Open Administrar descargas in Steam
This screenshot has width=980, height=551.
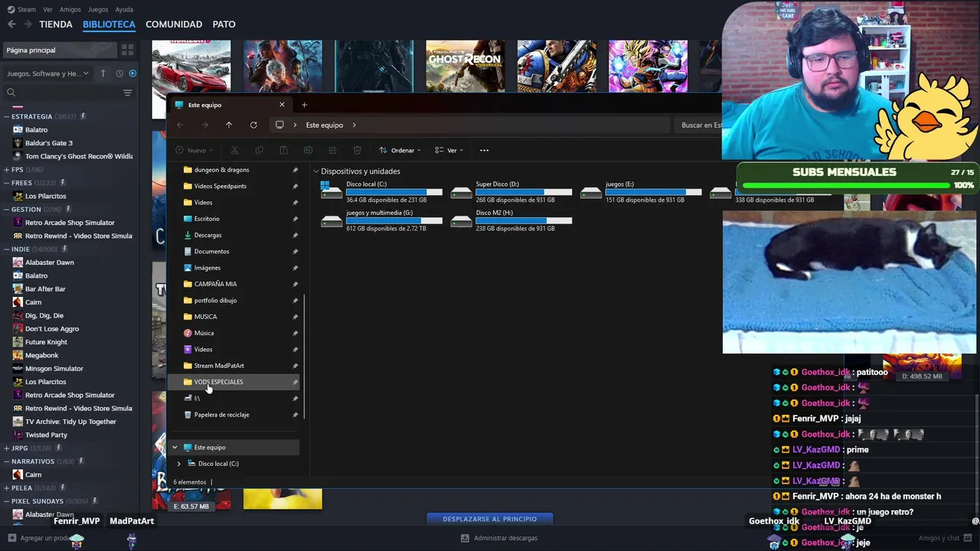499,538
